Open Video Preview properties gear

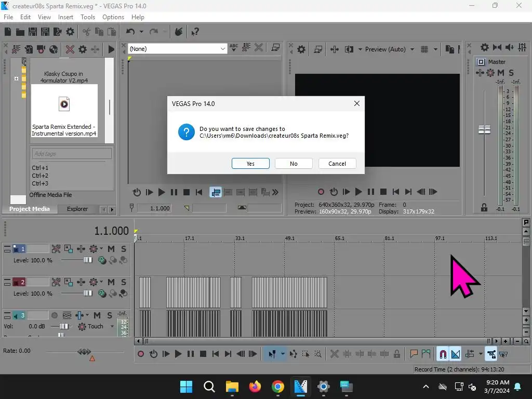tap(301, 49)
